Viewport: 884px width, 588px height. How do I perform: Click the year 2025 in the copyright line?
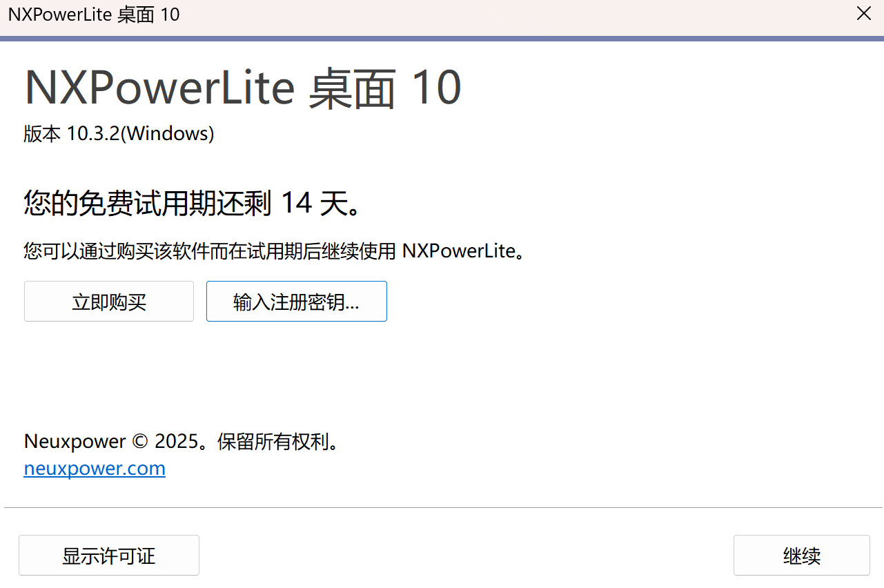point(177,442)
